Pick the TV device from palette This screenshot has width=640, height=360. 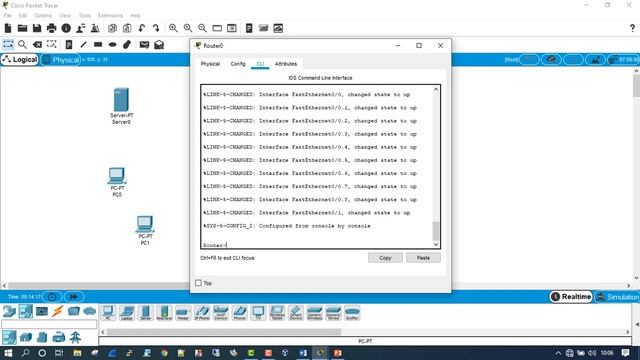[x=258, y=313]
